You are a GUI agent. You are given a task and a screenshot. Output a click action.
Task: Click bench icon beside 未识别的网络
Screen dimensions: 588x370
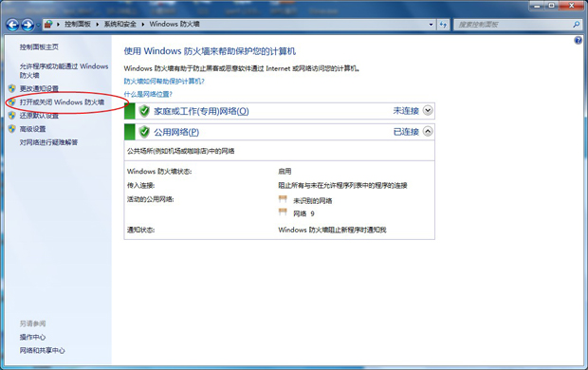tap(283, 199)
